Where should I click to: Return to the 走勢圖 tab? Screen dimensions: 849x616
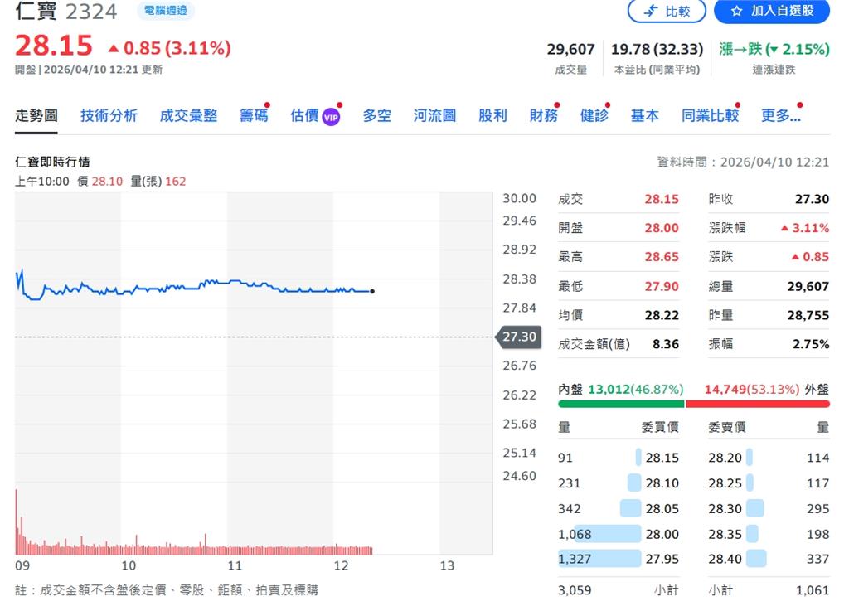point(36,116)
